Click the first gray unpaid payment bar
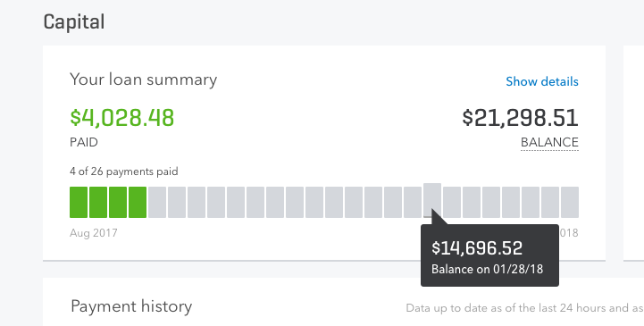This screenshot has width=644, height=326. 157,202
